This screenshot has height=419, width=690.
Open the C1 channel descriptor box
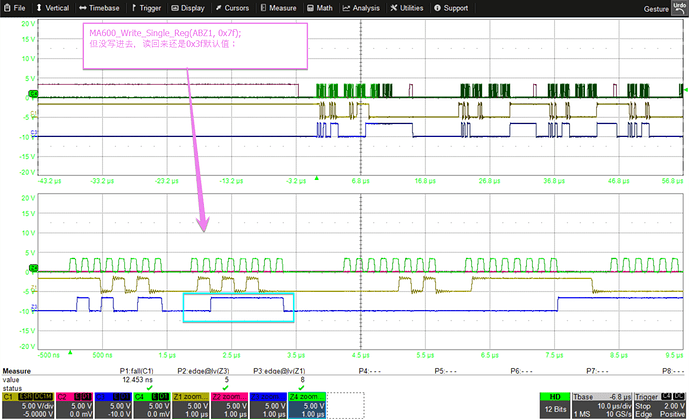click(29, 404)
